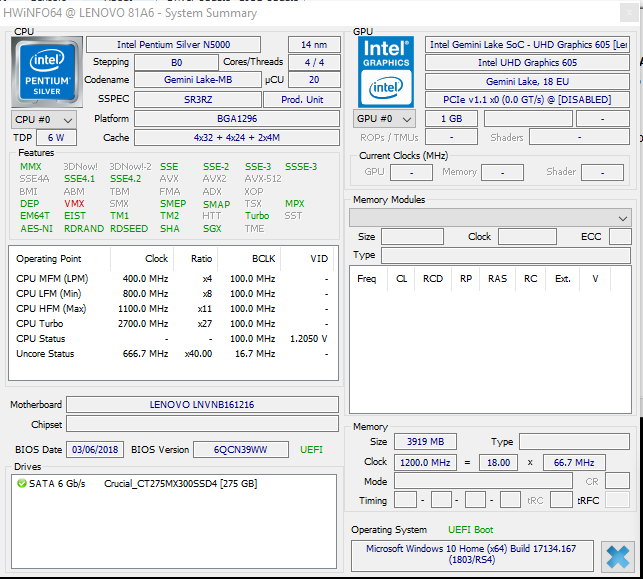Click the PCIe v1.1 DISABLED field
This screenshot has width=643, height=579.
click(527, 100)
